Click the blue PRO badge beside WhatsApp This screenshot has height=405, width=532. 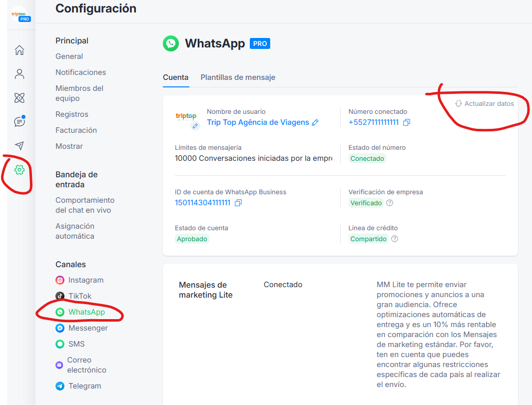260,44
